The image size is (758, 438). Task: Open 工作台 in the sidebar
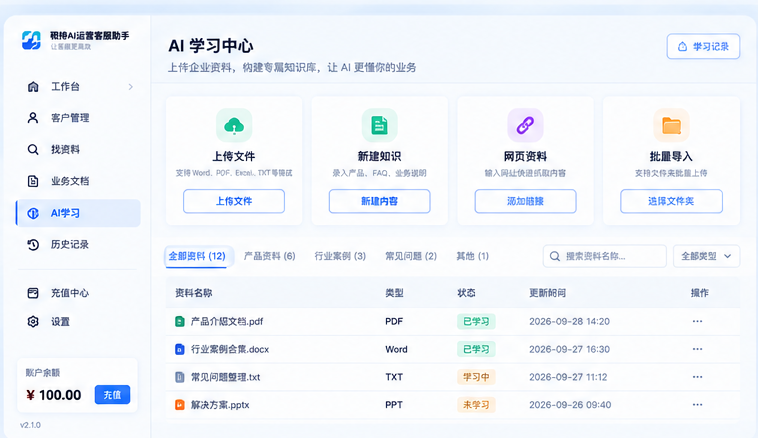pos(79,87)
